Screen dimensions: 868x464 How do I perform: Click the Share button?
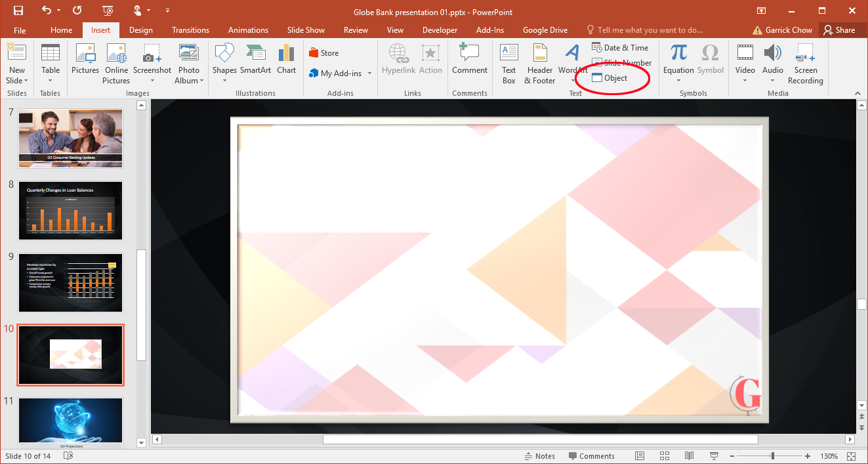tap(839, 30)
